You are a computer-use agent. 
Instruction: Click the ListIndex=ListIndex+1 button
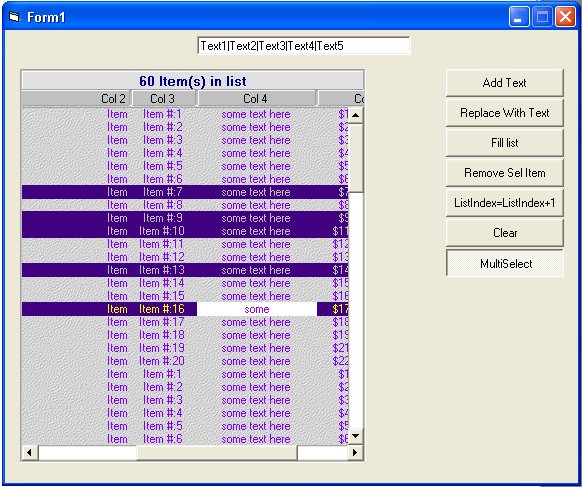tap(505, 203)
